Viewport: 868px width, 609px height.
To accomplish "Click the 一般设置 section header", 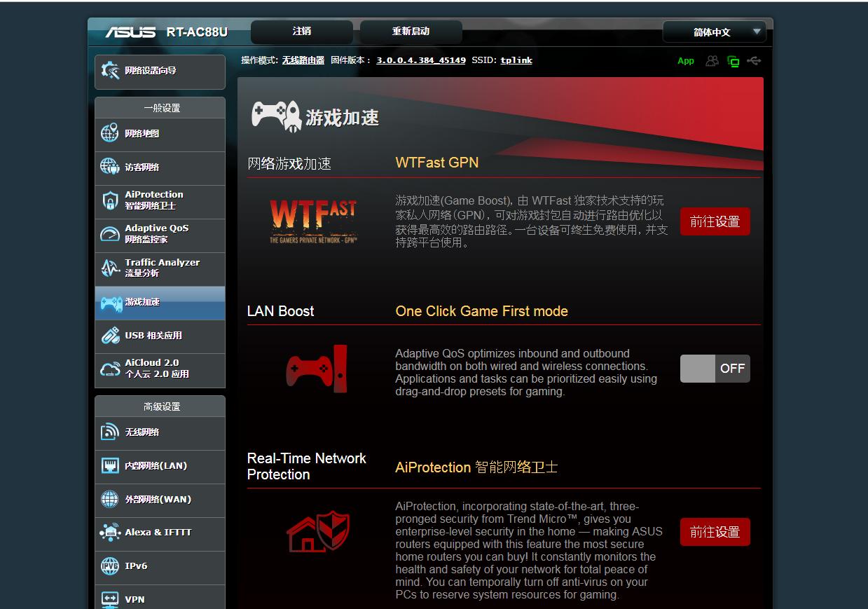I will (x=162, y=108).
